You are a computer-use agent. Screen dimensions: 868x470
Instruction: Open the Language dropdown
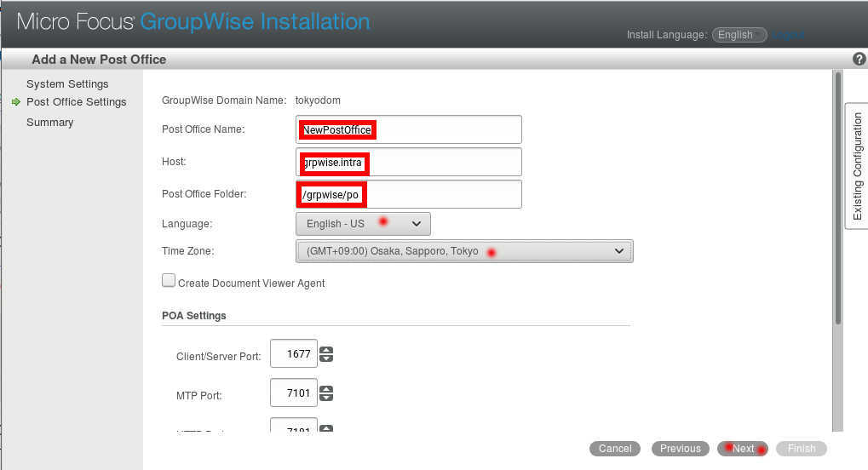click(x=363, y=224)
